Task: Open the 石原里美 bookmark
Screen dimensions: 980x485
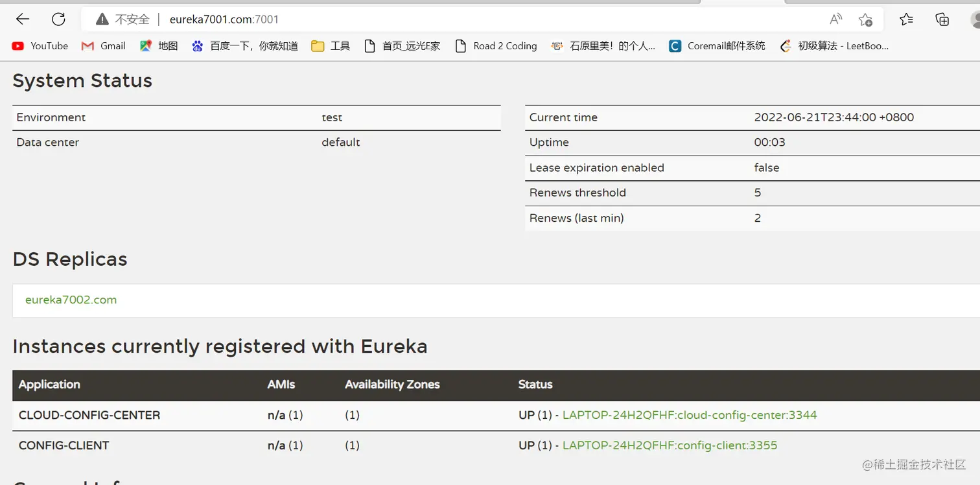Action: [603, 46]
